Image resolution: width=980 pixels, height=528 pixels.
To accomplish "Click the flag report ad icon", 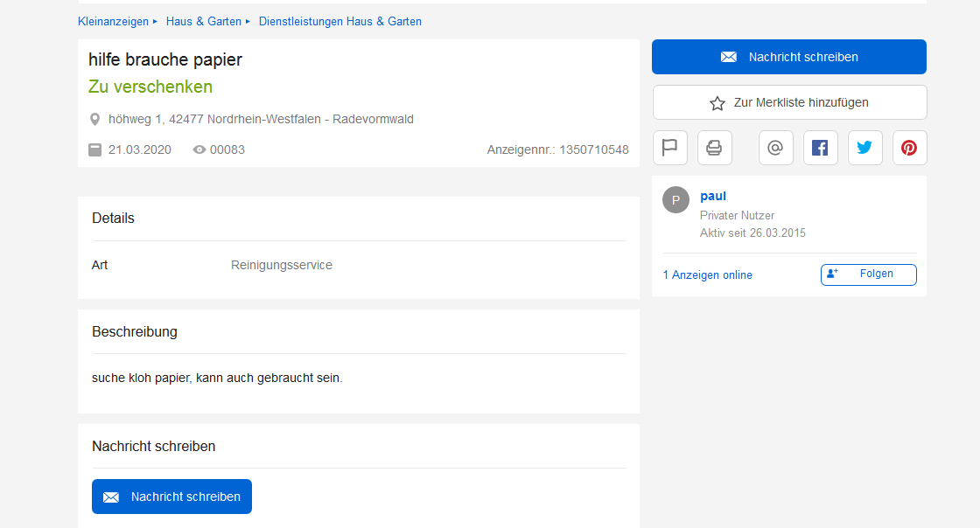I will pos(670,148).
